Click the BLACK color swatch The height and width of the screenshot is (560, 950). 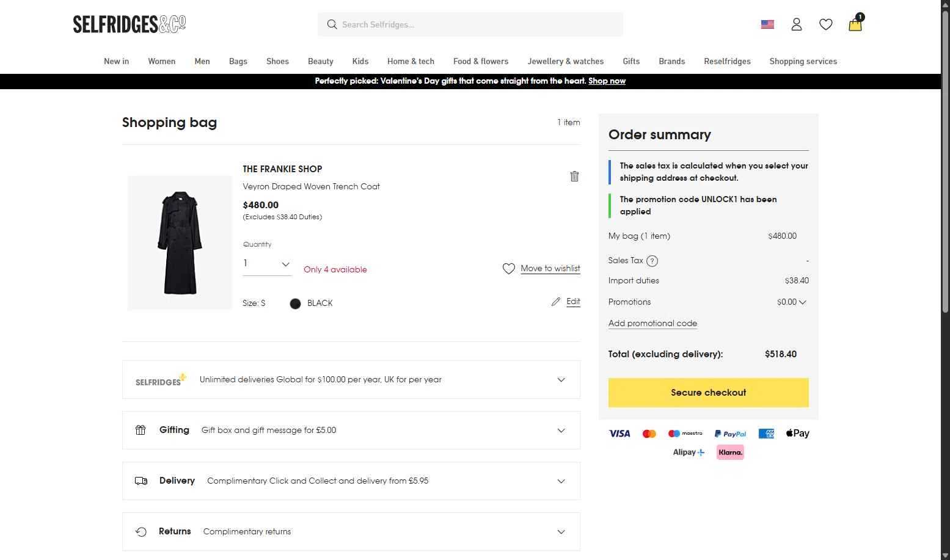pos(295,304)
